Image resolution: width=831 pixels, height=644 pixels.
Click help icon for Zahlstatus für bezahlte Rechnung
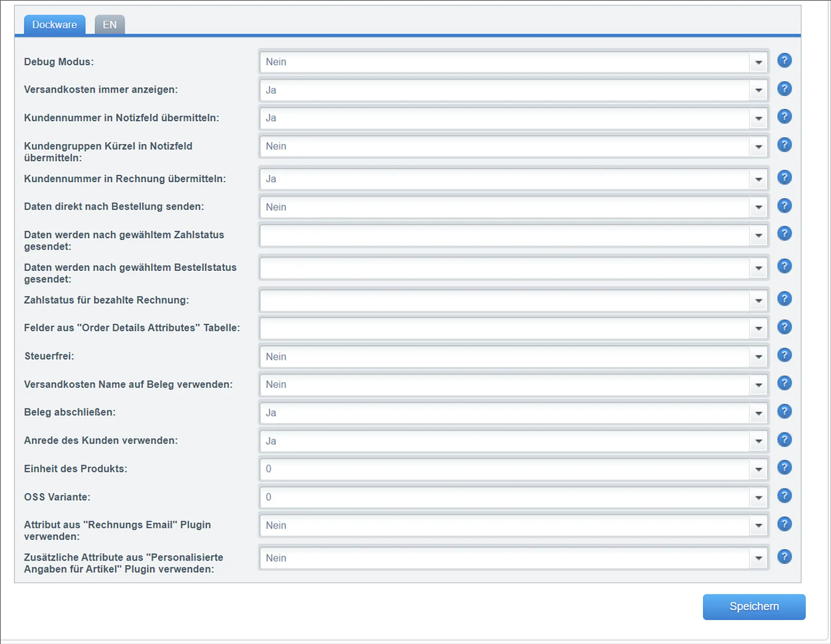pos(784,299)
